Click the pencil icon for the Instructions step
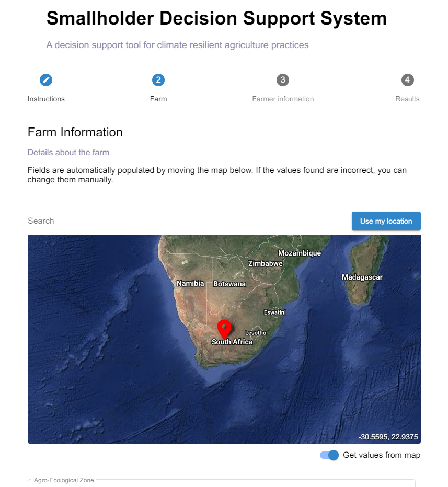Viewport: 448px width, 487px height. [46, 80]
